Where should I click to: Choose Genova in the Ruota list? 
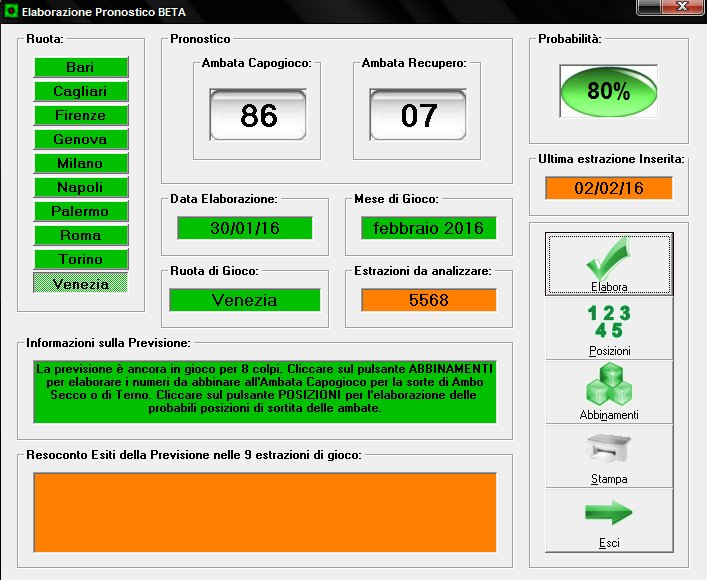coord(81,139)
